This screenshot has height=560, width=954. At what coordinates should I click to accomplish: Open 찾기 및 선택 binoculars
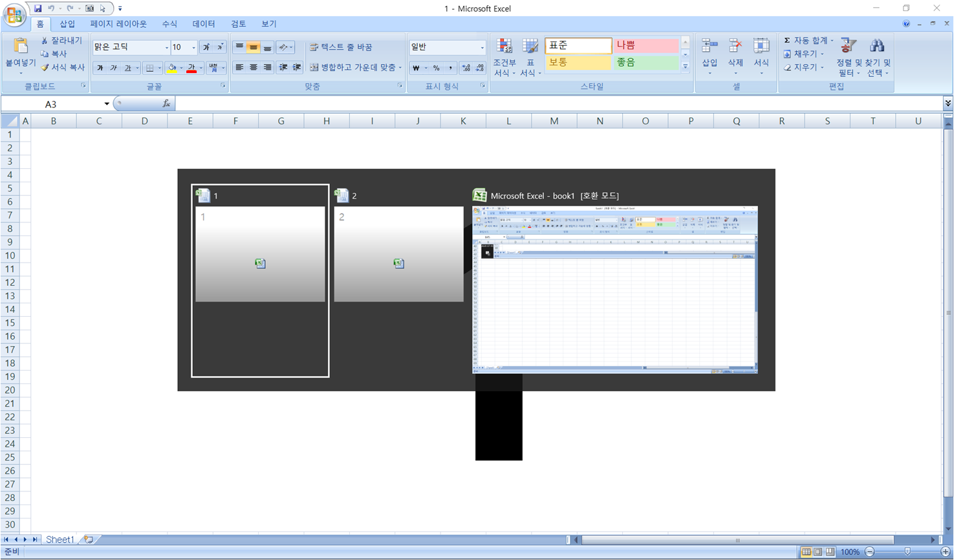877,57
